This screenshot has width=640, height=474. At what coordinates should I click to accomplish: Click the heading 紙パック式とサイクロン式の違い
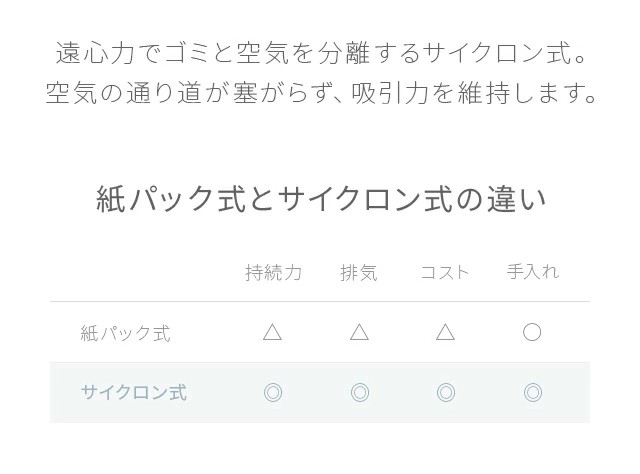pyautogui.click(x=321, y=199)
